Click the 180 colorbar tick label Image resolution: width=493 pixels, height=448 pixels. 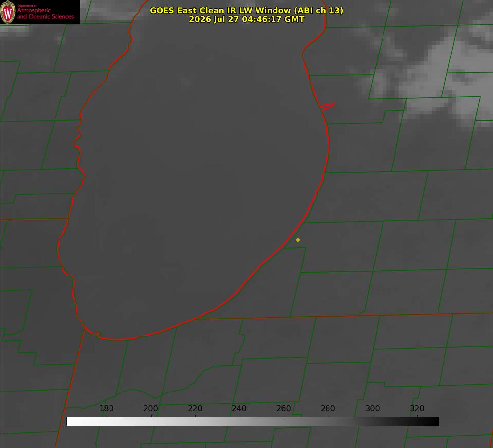pyautogui.click(x=106, y=408)
